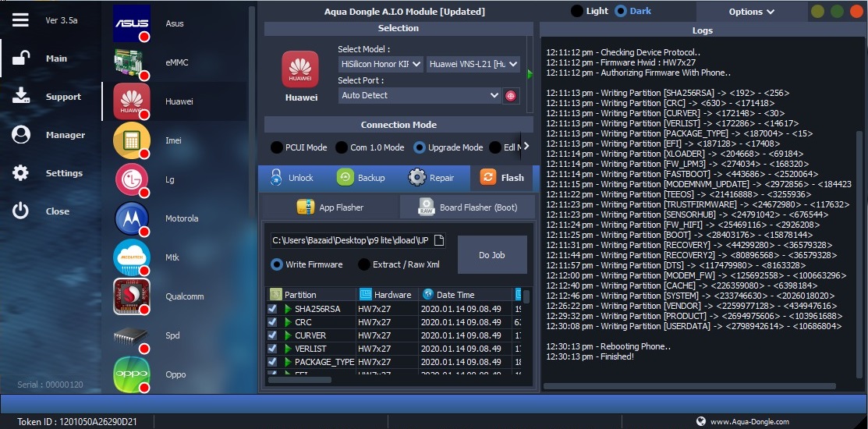Click the red port refresh icon
868x429 pixels.
(511, 95)
